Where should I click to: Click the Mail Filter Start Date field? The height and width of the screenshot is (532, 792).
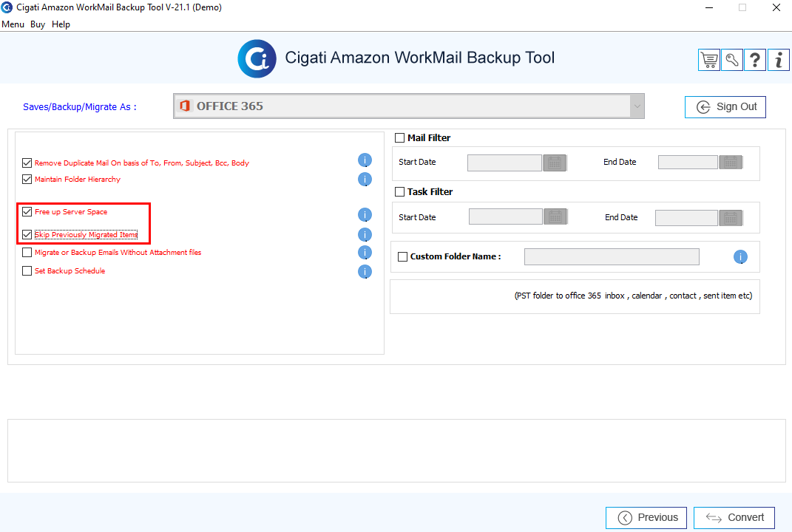tap(504, 163)
